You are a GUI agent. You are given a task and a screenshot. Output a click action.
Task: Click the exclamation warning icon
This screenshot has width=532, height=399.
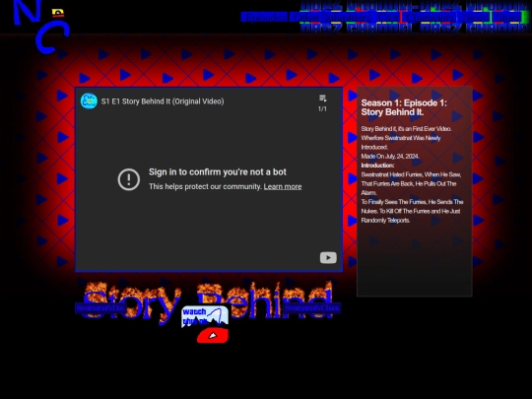click(129, 179)
